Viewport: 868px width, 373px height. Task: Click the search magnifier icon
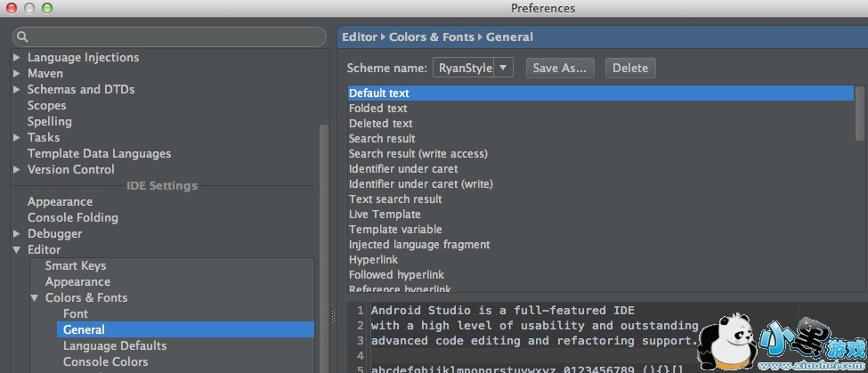[x=23, y=37]
